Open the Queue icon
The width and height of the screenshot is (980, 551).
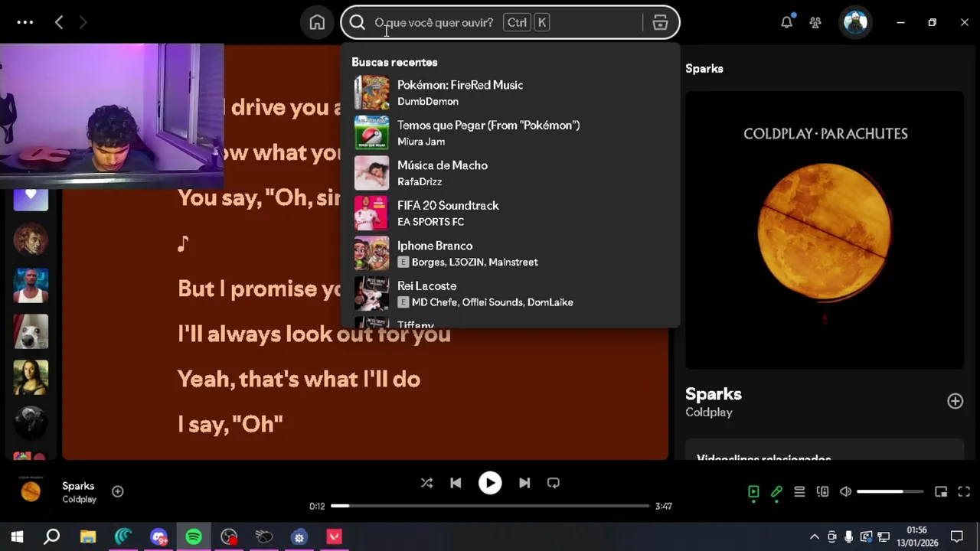tap(799, 492)
